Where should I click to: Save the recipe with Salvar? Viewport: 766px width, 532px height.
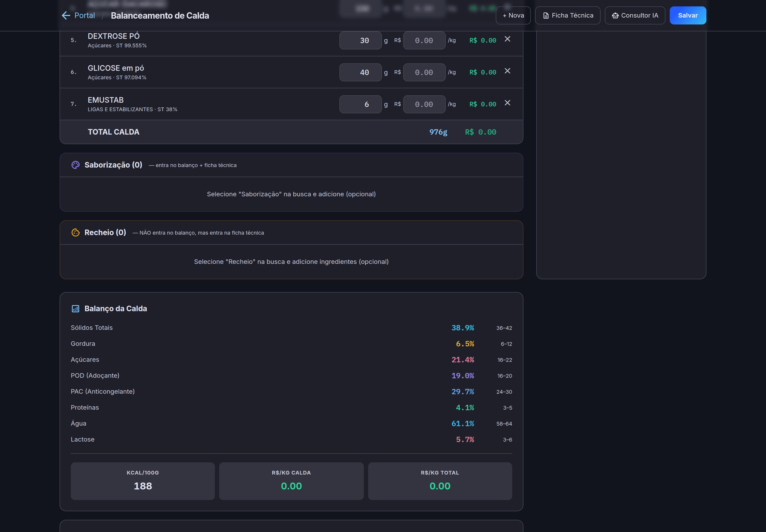tap(688, 15)
